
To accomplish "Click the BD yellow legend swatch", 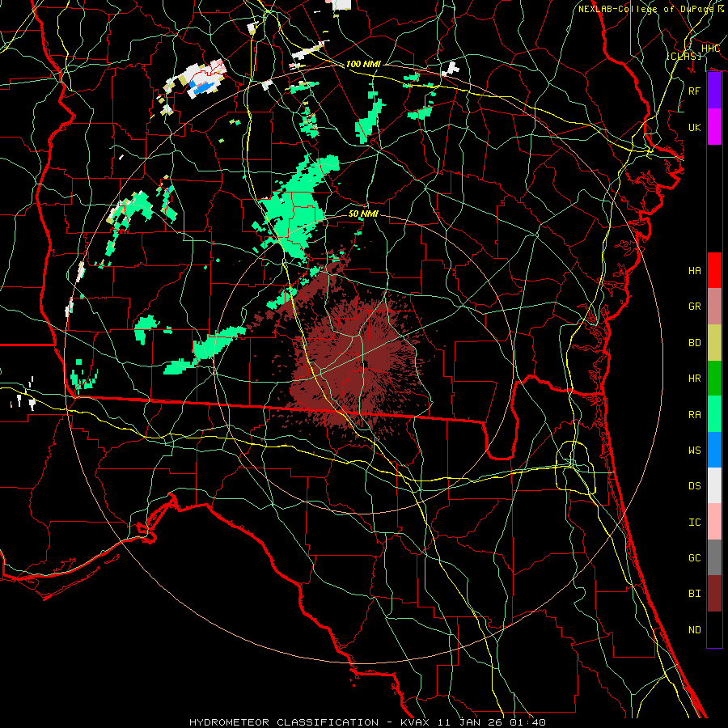I will [x=714, y=342].
